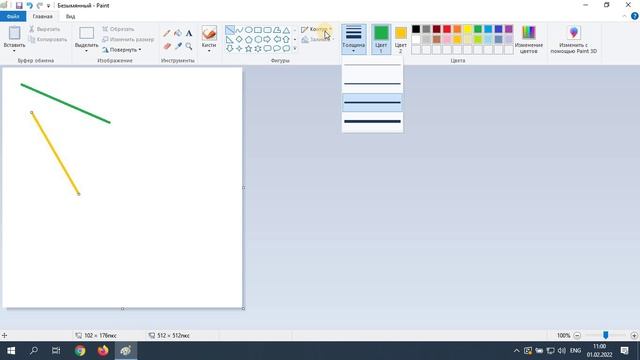The width and height of the screenshot is (640, 360).
Task: Select the Pencil tool
Action: [167, 33]
